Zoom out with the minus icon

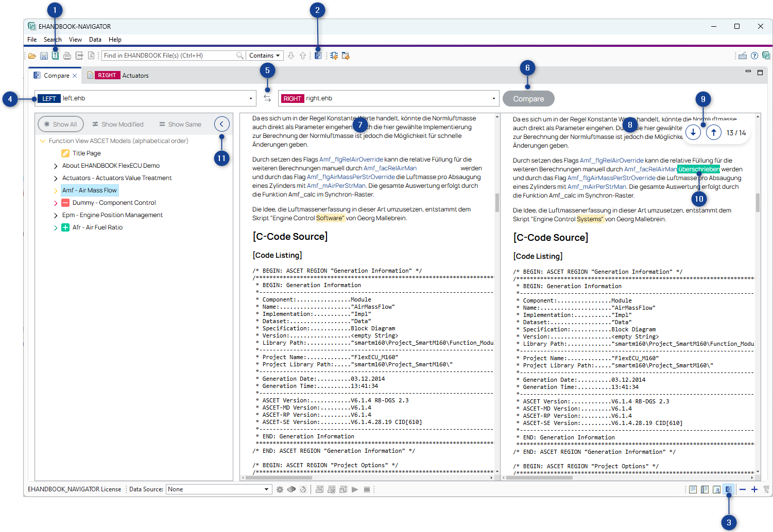point(743,489)
